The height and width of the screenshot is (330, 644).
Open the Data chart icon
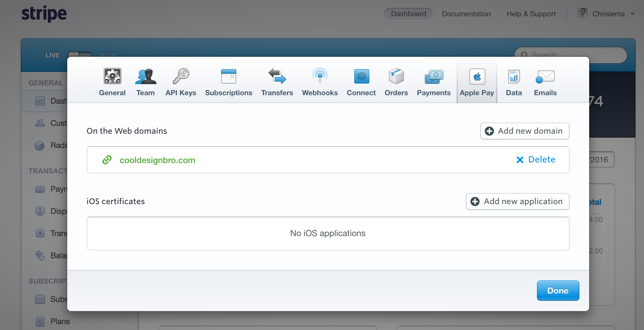pos(514,76)
